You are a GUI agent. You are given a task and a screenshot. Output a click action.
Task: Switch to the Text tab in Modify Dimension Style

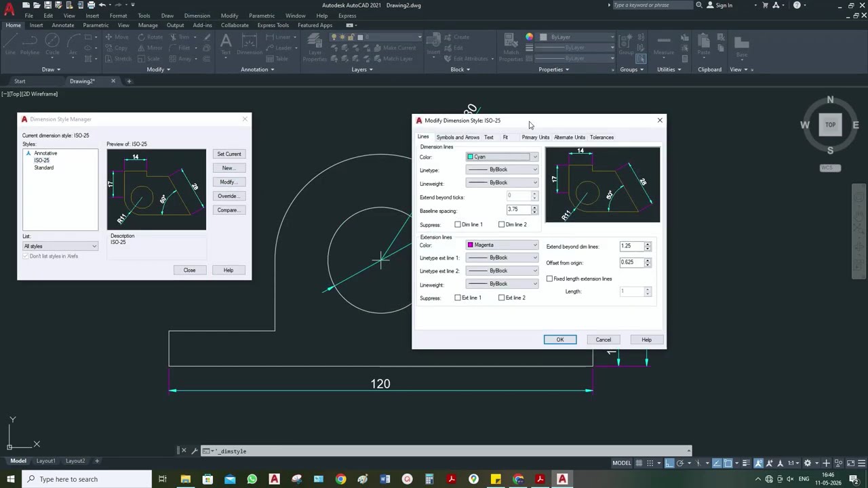[x=489, y=137]
